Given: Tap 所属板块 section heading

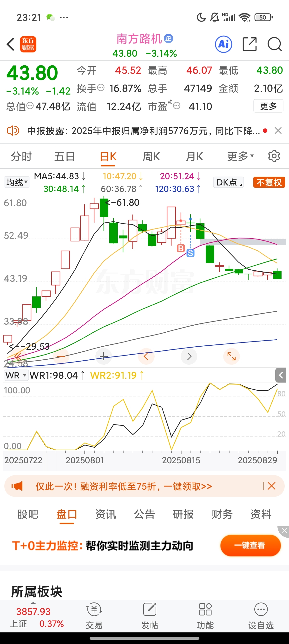Looking at the screenshot, I should (x=37, y=592).
